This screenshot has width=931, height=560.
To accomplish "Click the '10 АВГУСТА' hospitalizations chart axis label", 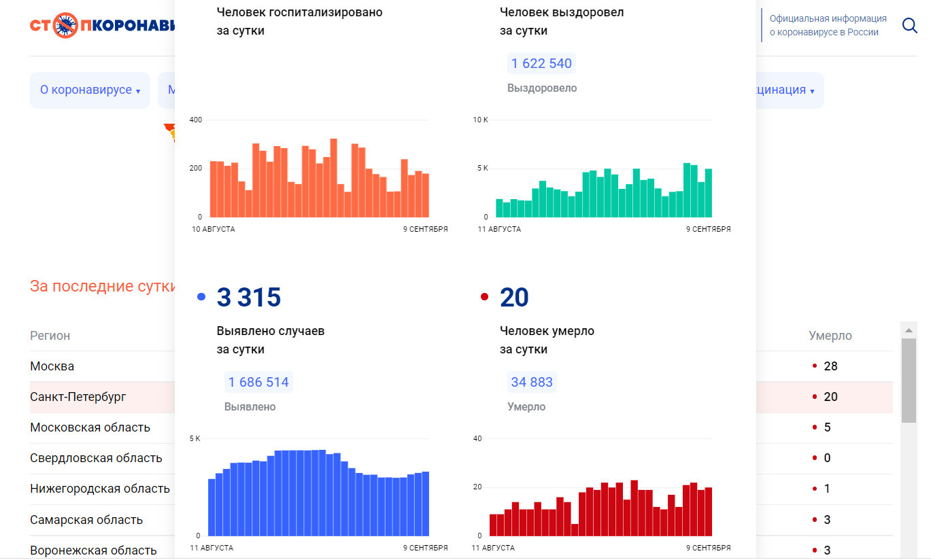I will 214,229.
